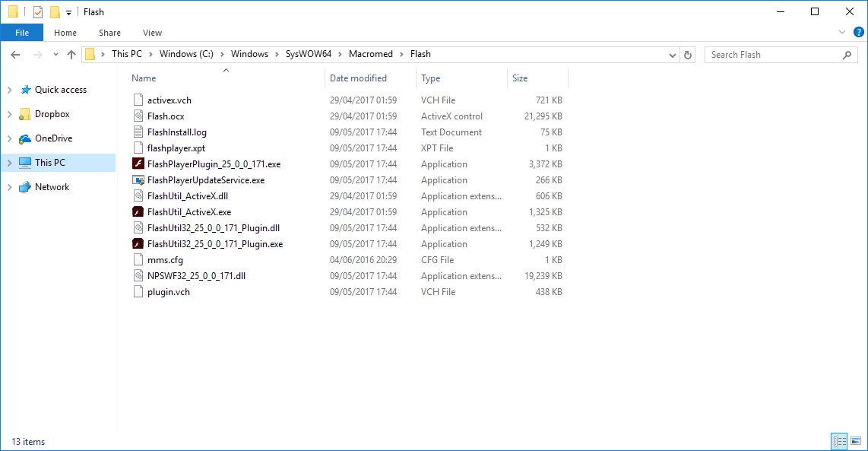The height and width of the screenshot is (451, 868).
Task: Navigate to This PC in breadcrumb
Action: (127, 54)
